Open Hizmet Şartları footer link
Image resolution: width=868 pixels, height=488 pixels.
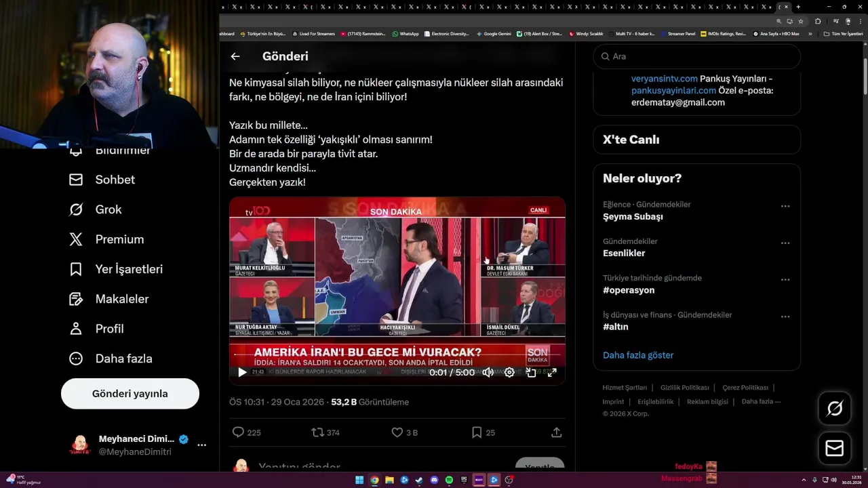pyautogui.click(x=625, y=388)
